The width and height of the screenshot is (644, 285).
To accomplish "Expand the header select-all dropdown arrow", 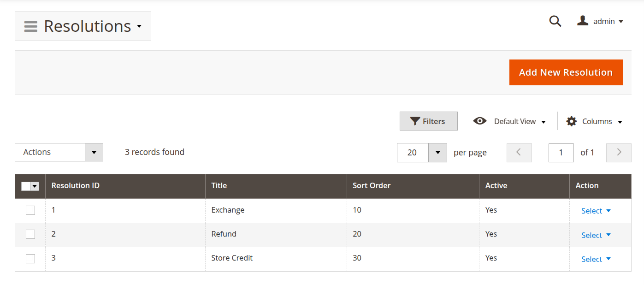I will pos(35,186).
